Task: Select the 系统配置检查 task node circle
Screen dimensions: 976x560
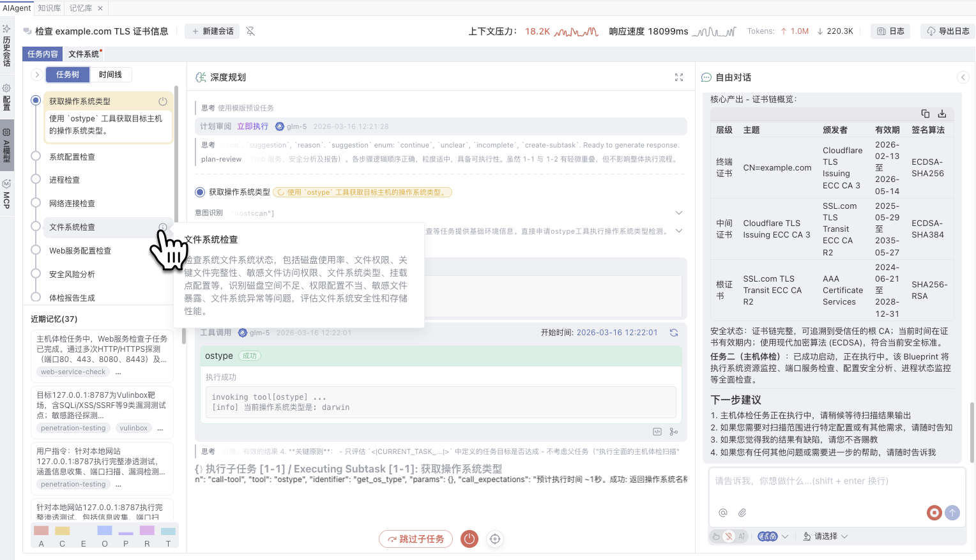Action: tap(36, 157)
